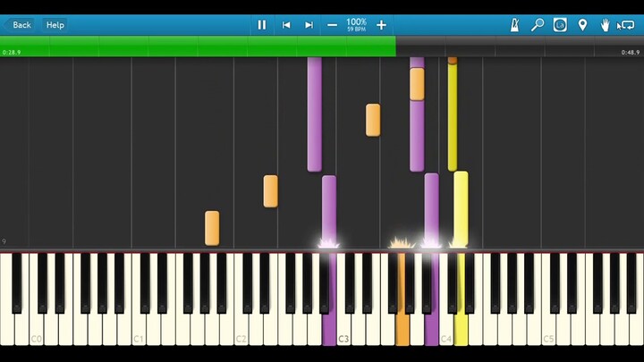Pause the song playback
The height and width of the screenshot is (362, 644).
[x=261, y=25]
